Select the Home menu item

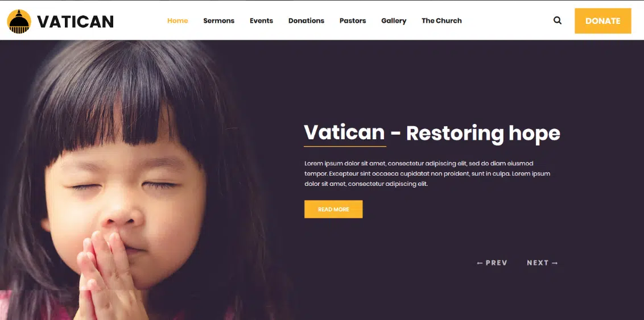[177, 20]
